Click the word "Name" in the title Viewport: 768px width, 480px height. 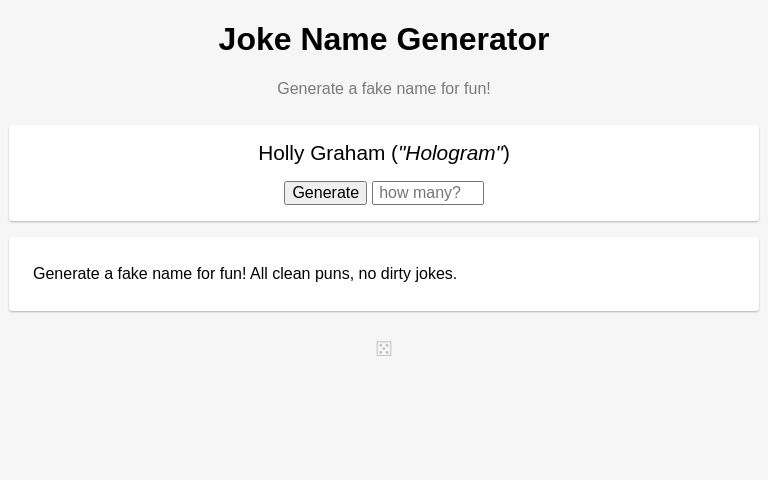click(344, 39)
